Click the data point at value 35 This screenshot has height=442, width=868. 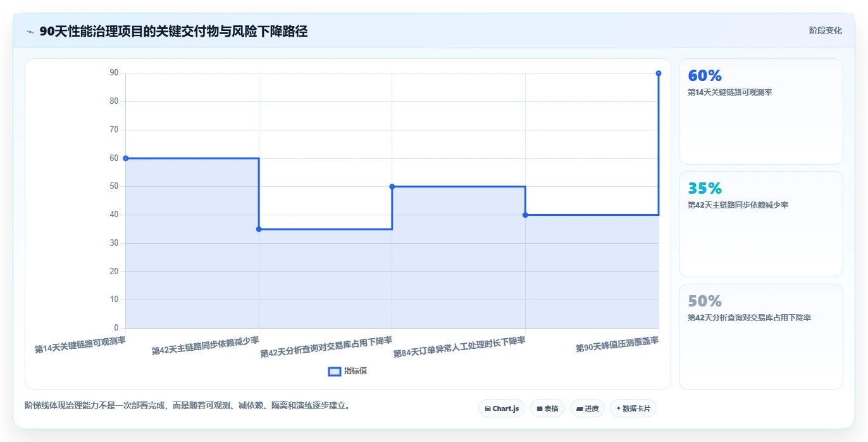coord(259,229)
